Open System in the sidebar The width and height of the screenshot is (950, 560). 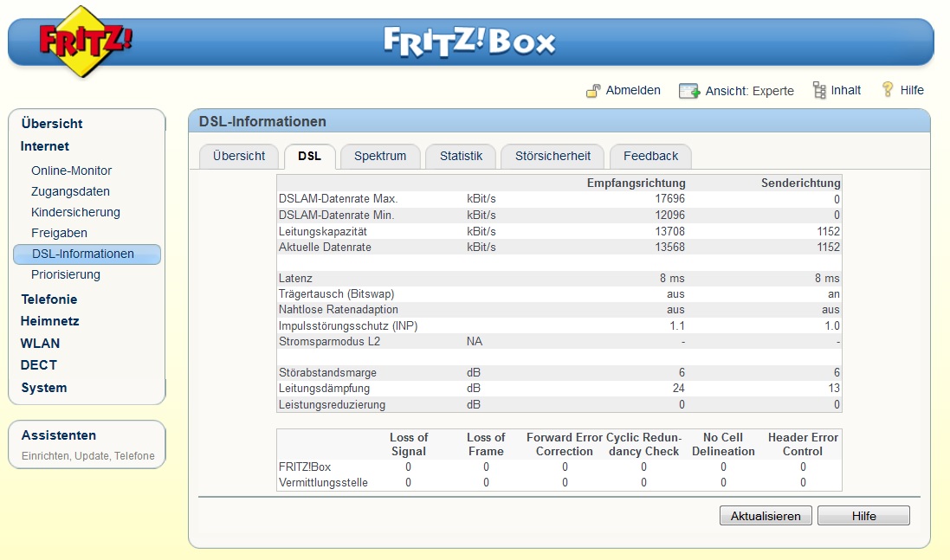43,388
